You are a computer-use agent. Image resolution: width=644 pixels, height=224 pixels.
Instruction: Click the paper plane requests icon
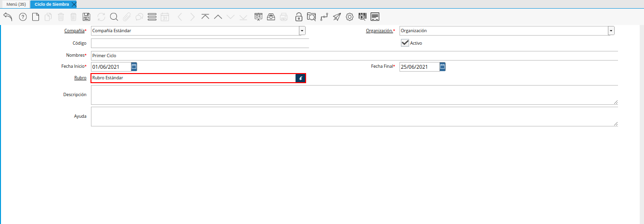pos(337,17)
